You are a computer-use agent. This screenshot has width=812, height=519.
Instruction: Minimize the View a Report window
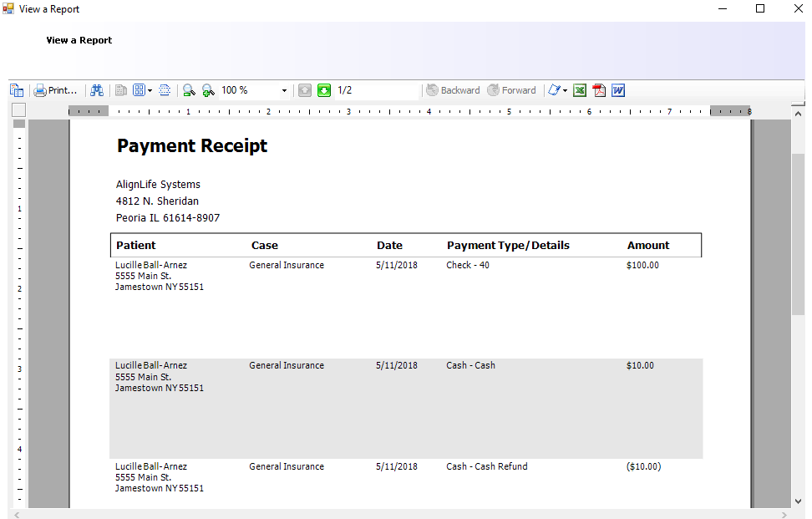(x=723, y=9)
